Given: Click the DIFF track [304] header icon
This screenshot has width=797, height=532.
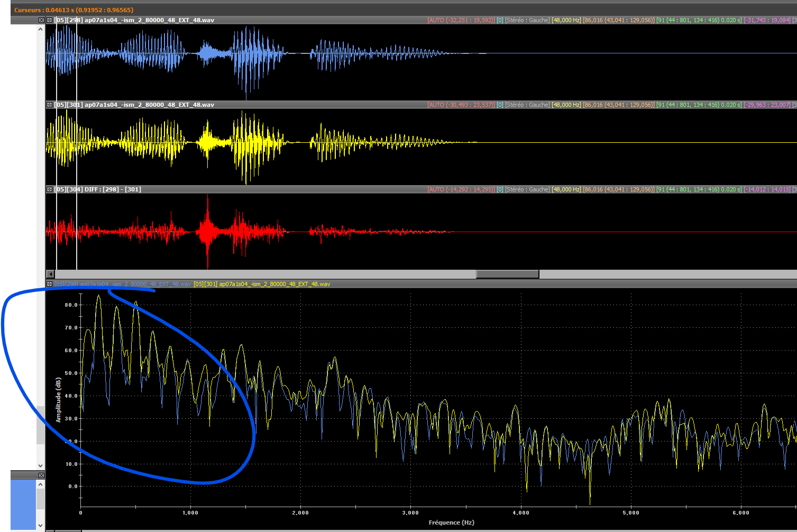Looking at the screenshot, I should point(49,189).
